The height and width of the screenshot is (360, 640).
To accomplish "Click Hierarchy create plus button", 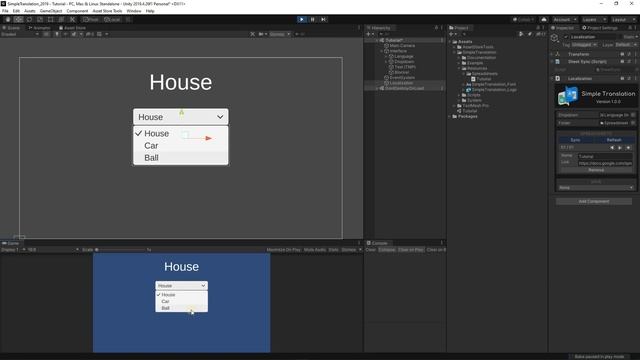I will tap(369, 34).
